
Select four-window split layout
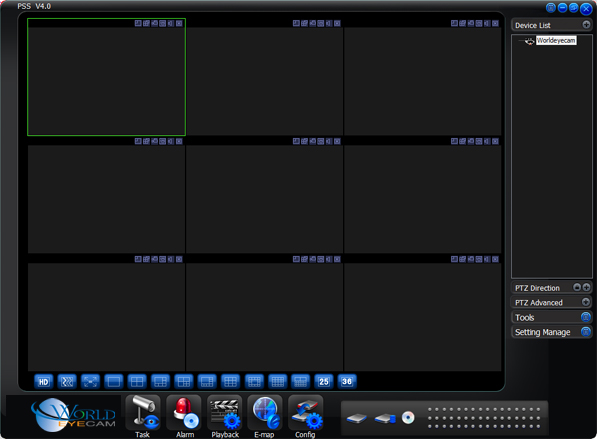pos(137,382)
